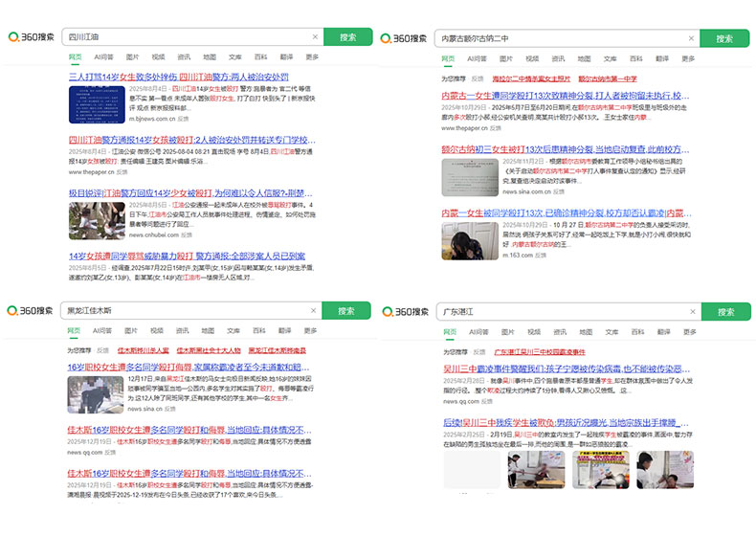Clear the 广东湛江 search box with X
This screenshot has width=756, height=536.
[692, 312]
